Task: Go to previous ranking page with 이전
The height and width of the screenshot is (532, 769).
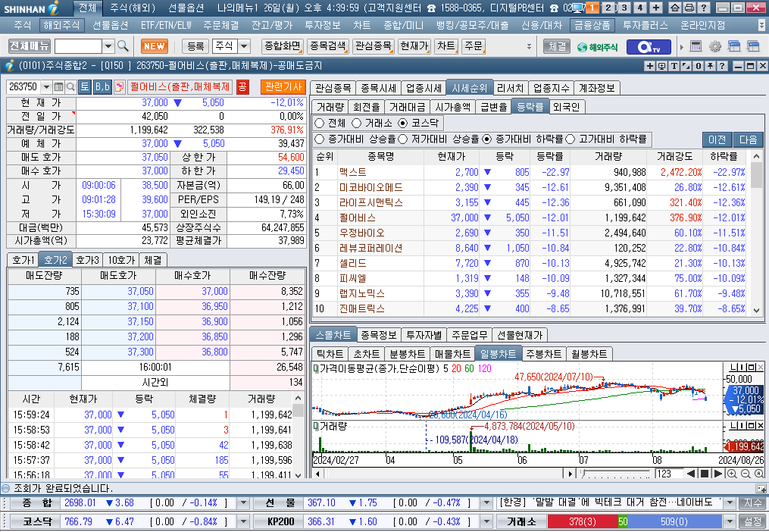Action: coord(717,139)
